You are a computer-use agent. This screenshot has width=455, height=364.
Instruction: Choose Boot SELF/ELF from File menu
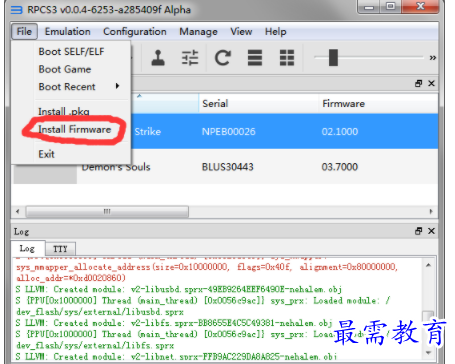(x=71, y=52)
